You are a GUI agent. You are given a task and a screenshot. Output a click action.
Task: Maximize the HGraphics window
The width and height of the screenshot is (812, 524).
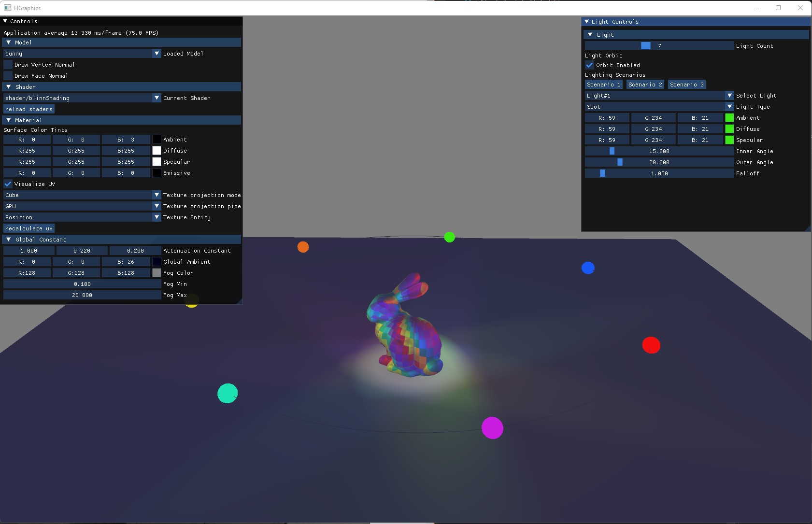click(x=778, y=8)
